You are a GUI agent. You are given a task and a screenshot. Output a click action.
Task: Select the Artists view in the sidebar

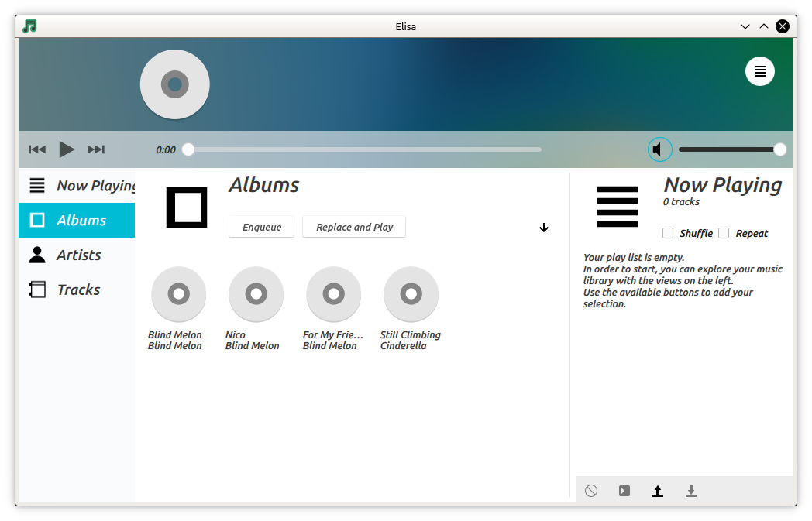(78, 255)
